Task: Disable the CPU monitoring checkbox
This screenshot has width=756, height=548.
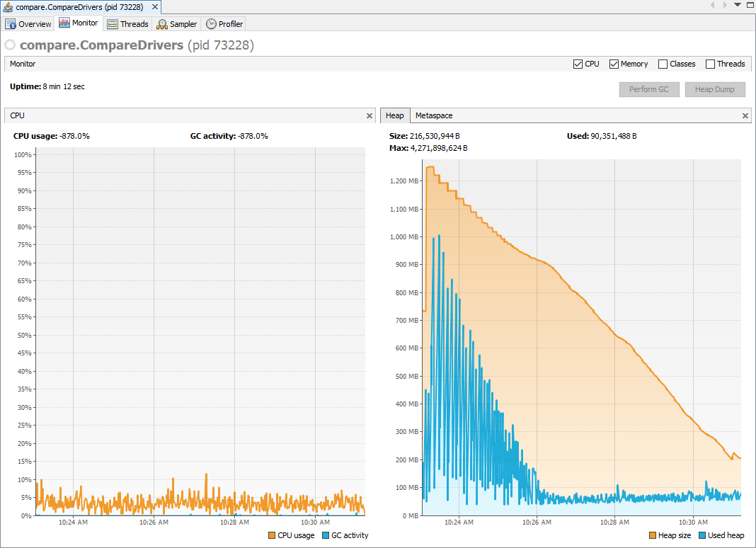Action: 578,64
